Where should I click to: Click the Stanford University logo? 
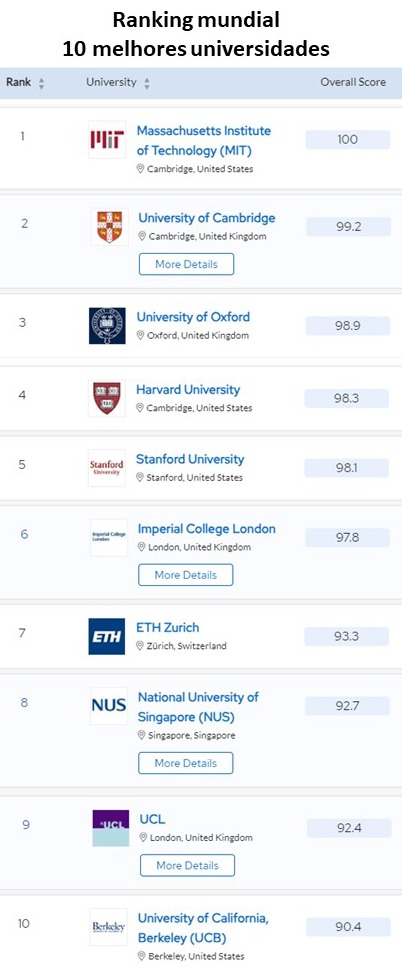coord(107,468)
